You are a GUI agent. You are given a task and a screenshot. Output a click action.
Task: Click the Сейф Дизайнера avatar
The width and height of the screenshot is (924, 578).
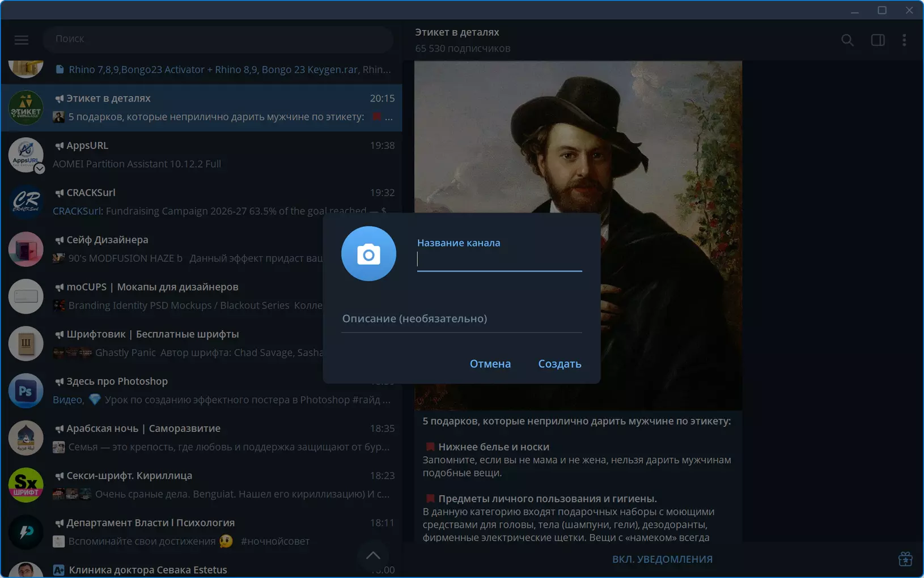click(26, 249)
